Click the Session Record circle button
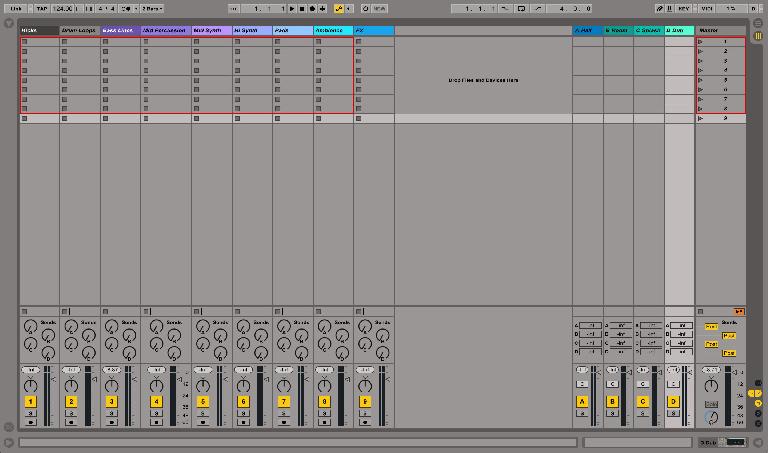 click(365, 8)
